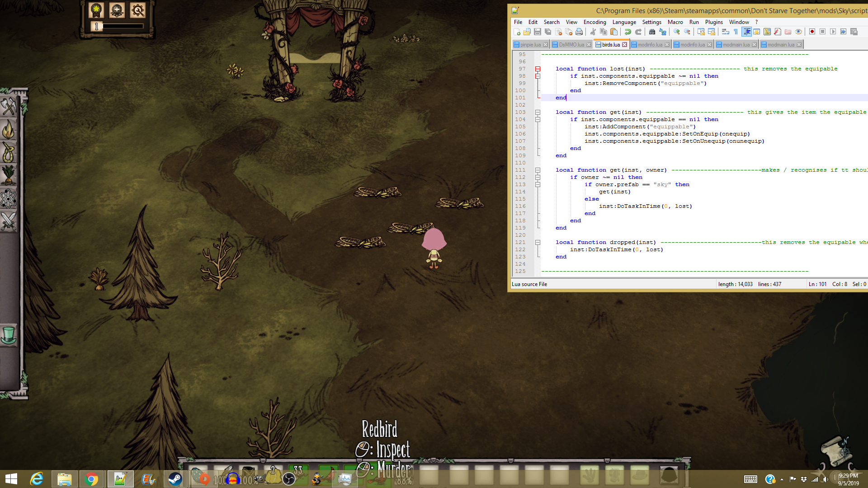
Task: Collapse fold marker at line 111
Action: coord(538,170)
